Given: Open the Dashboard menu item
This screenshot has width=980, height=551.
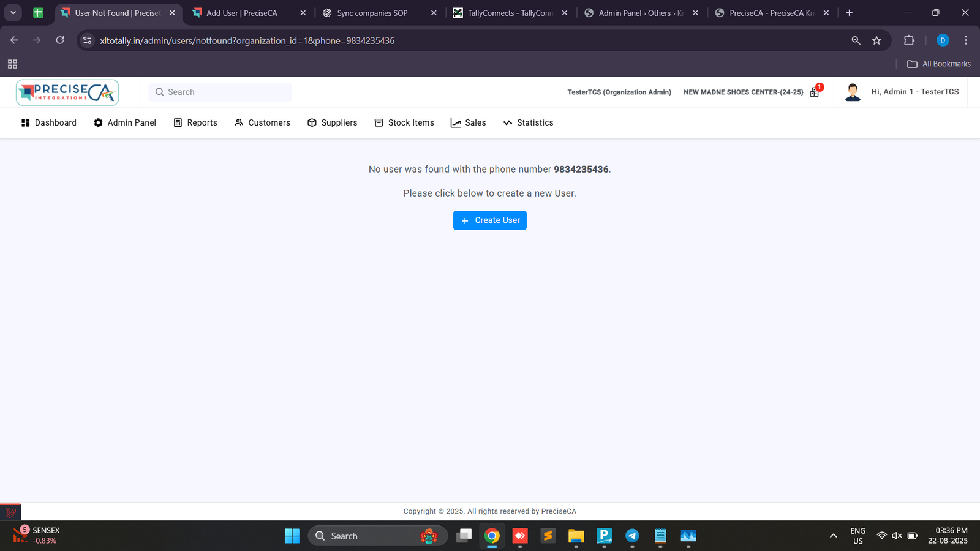Looking at the screenshot, I should coord(49,122).
